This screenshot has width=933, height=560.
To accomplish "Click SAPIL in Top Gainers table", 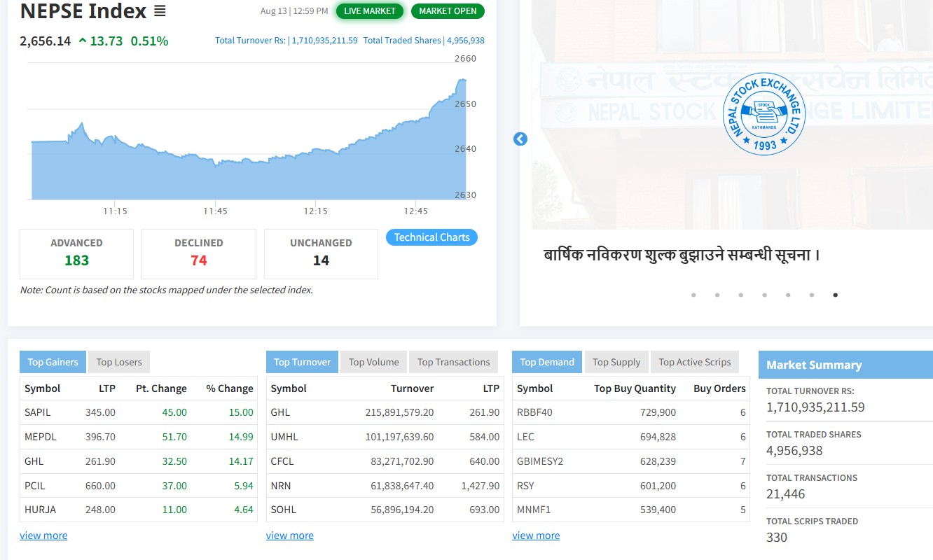I will (38, 412).
